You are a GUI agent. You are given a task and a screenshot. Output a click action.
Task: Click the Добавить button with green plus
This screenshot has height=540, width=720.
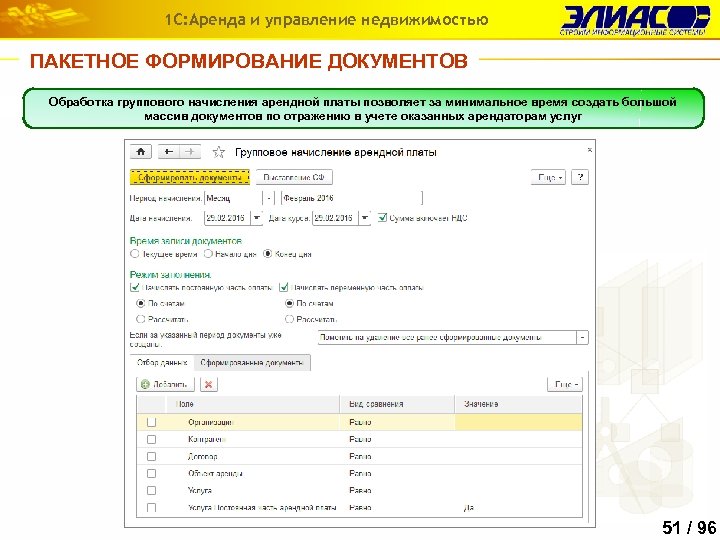pyautogui.click(x=165, y=384)
